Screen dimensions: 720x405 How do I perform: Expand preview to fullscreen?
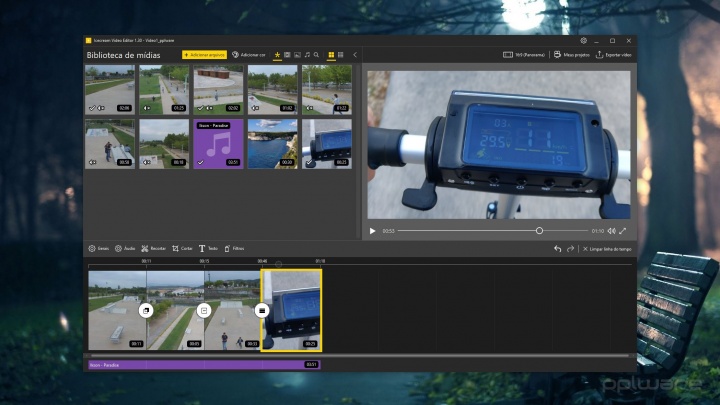(623, 230)
